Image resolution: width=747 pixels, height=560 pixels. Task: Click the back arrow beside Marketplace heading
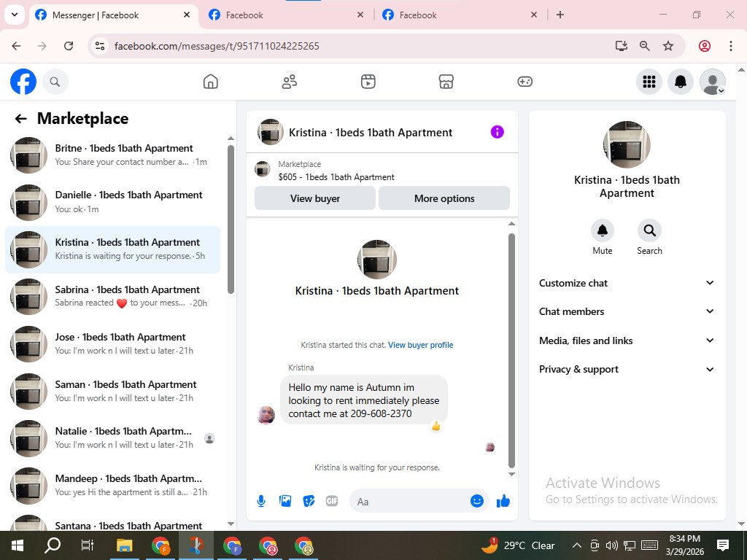[20, 119]
